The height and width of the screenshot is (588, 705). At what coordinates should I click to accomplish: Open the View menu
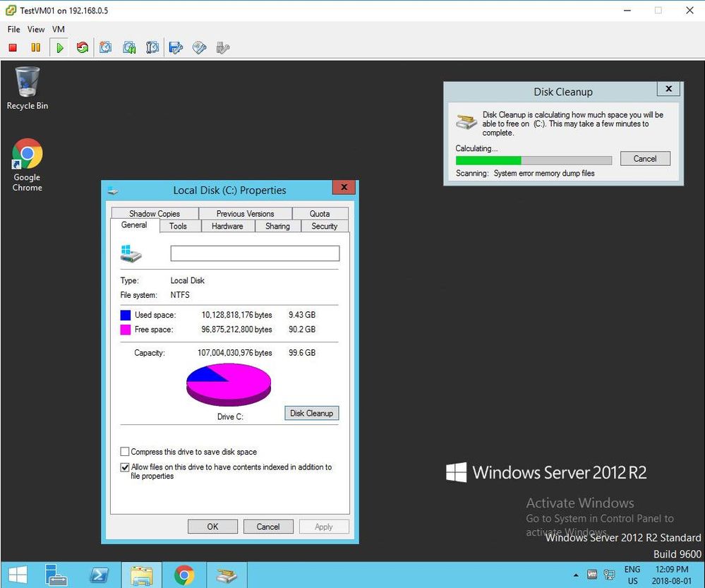pos(36,30)
